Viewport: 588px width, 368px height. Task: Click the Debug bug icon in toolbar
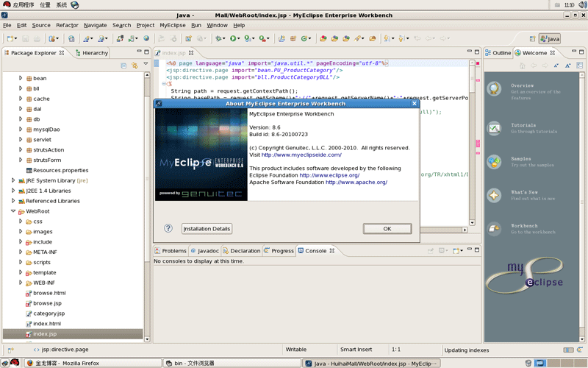(218, 38)
